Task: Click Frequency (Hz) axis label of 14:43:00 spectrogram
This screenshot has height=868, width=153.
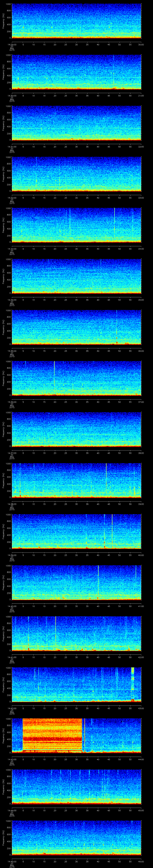Action: [3, 736]
